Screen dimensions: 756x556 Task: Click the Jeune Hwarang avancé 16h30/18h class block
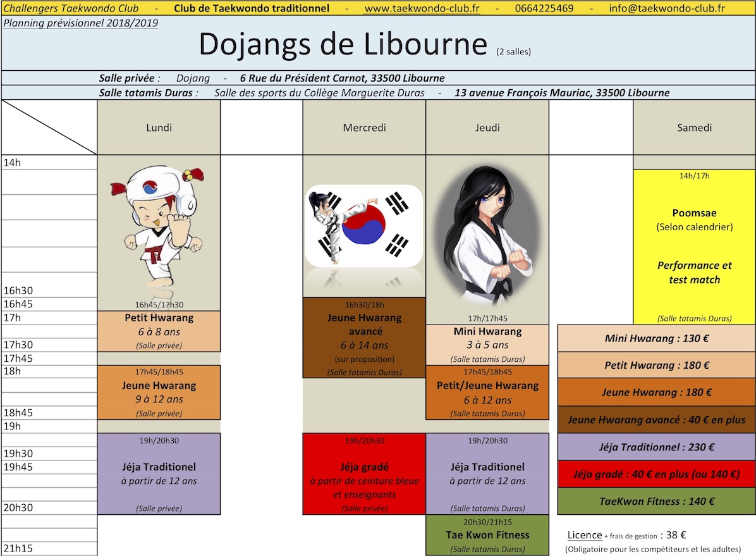364,338
